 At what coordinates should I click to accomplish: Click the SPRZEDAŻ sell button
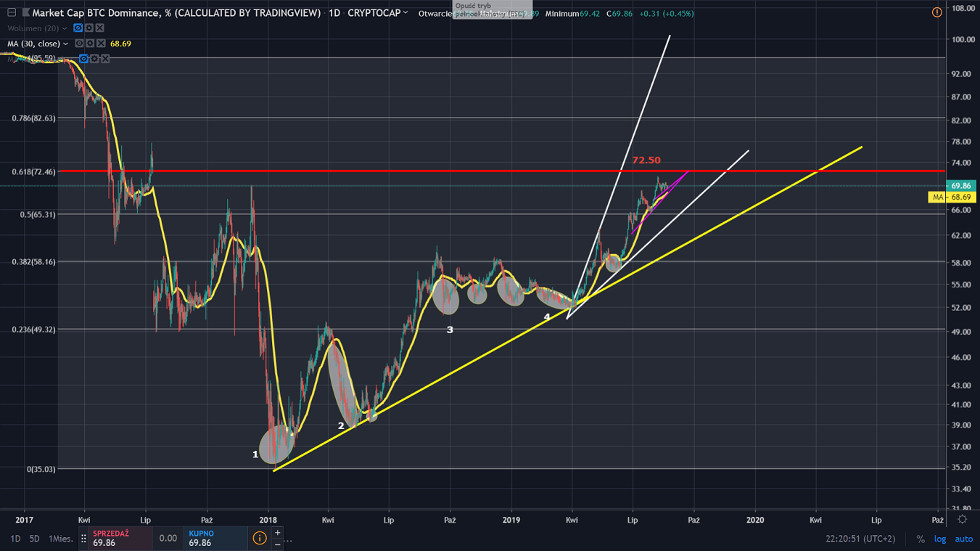[x=120, y=538]
